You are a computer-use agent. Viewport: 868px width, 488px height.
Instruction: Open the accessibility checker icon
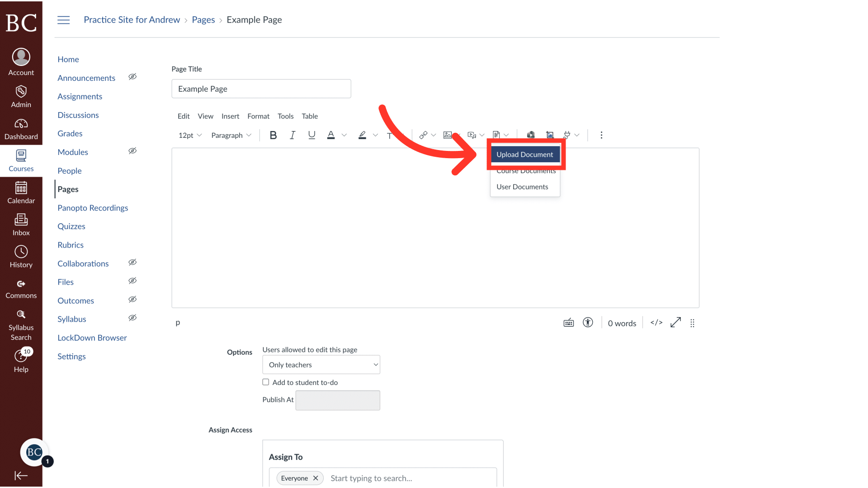(588, 323)
